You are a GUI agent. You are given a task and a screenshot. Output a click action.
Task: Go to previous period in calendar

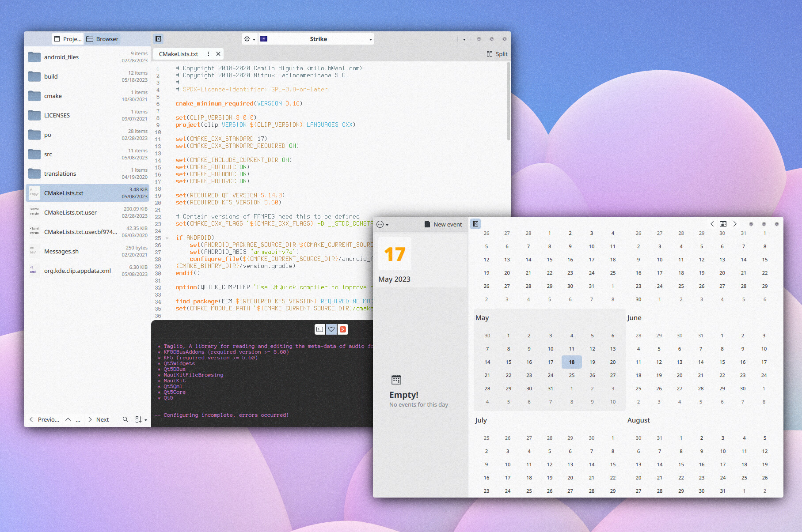click(x=712, y=224)
